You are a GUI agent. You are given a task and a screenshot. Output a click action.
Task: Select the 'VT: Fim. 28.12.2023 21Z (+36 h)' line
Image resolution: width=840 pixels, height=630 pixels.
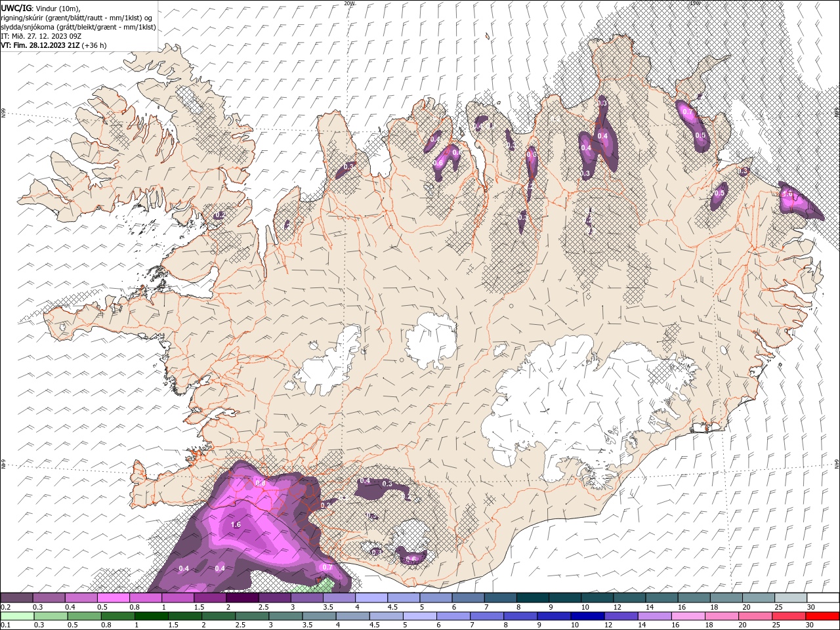[x=54, y=45]
